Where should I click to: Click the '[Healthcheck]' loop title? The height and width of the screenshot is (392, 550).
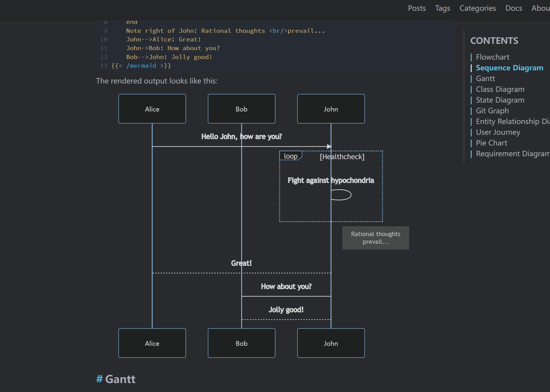[342, 157]
